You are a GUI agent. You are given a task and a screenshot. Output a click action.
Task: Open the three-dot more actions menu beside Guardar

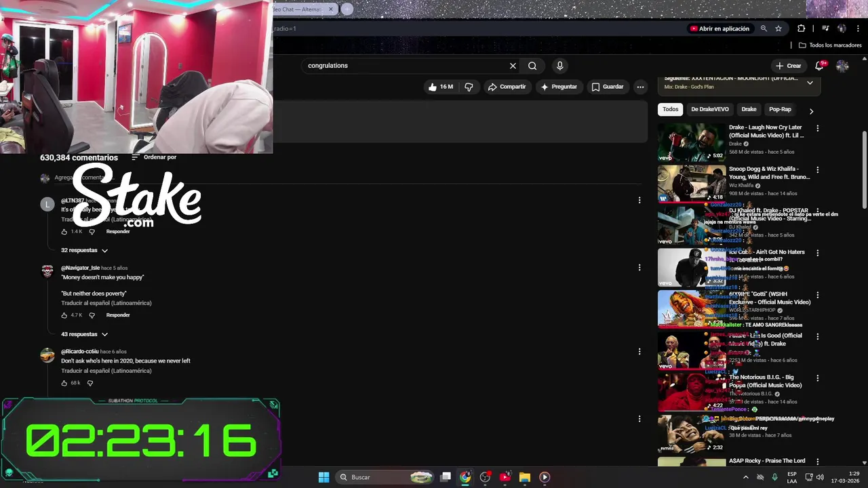(x=640, y=87)
